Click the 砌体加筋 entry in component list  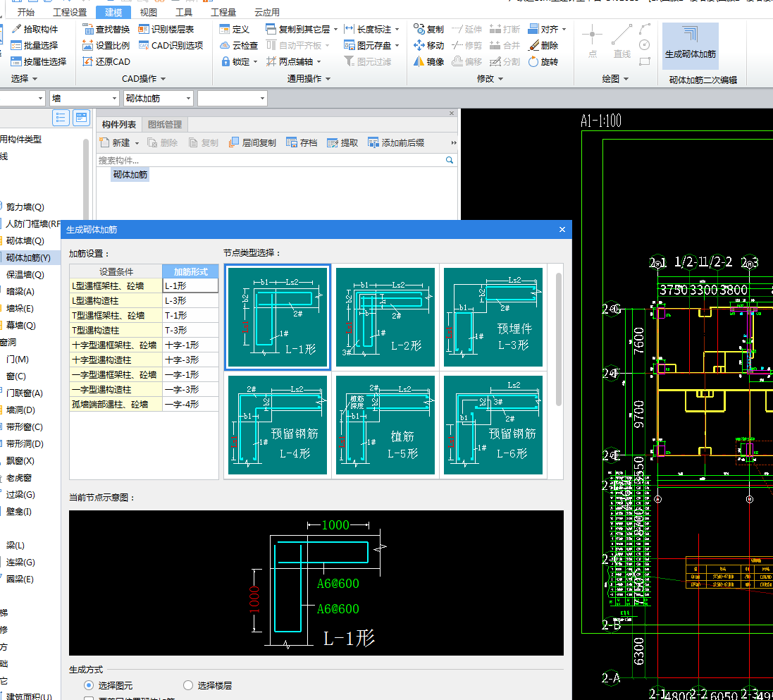tap(130, 175)
